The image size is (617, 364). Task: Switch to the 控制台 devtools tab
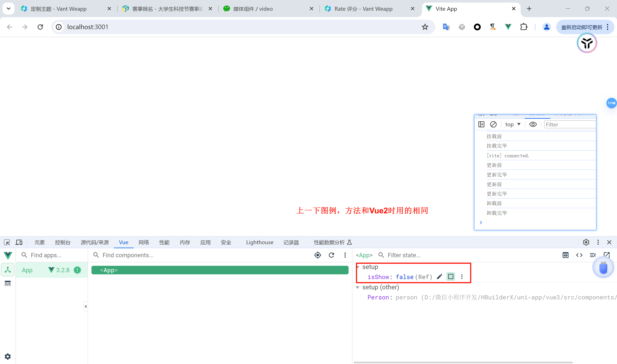(63, 242)
